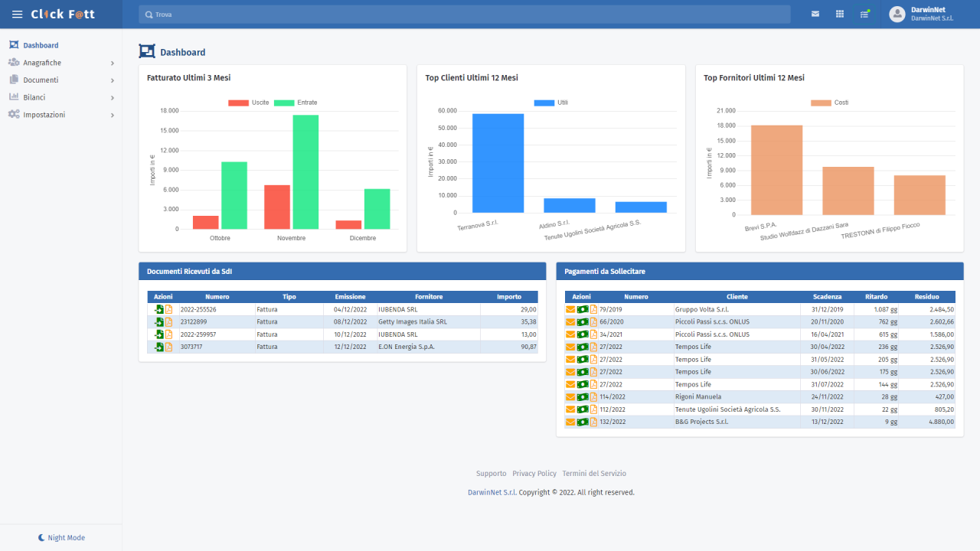Import document 23122899 with green icon
This screenshot has height=551, width=980.
(158, 322)
